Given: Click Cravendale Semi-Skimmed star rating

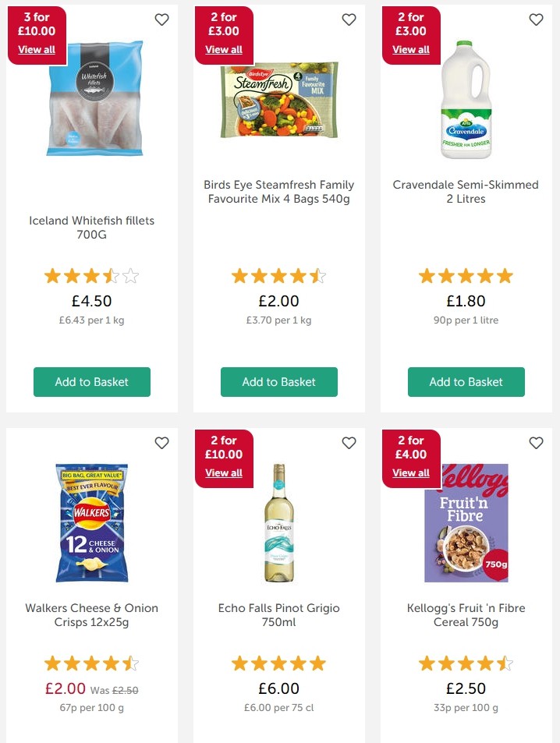Looking at the screenshot, I should coord(466,275).
